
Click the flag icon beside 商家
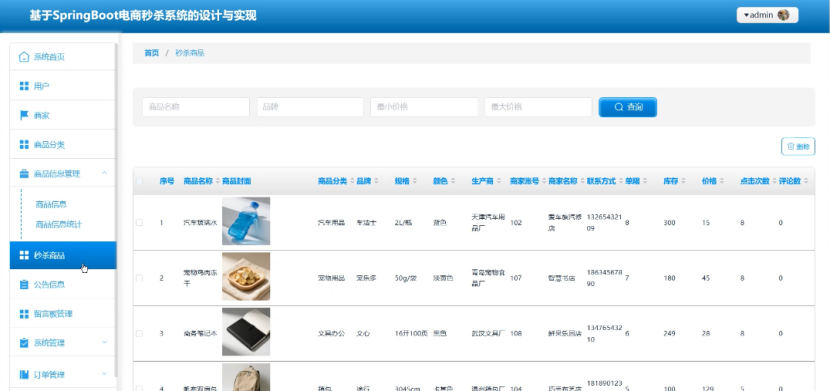[24, 115]
